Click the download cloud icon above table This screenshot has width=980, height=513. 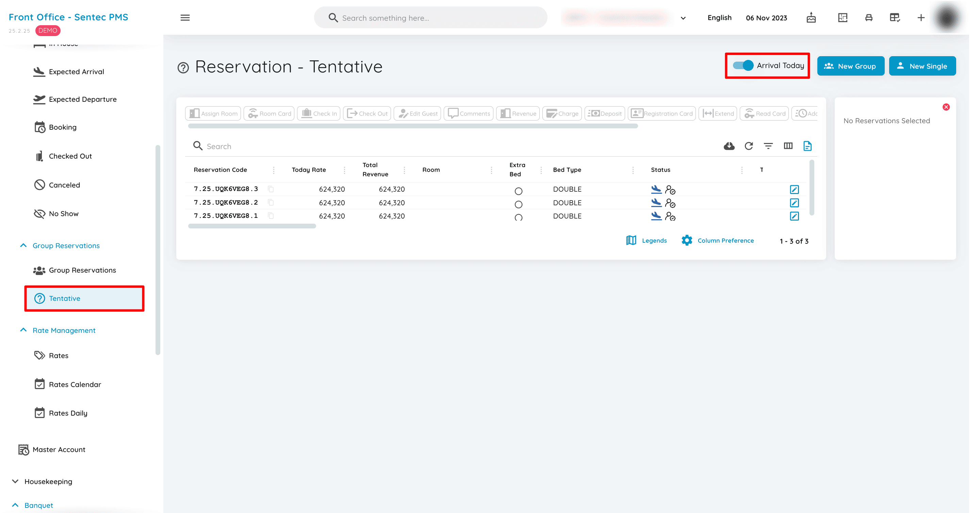[x=729, y=146]
